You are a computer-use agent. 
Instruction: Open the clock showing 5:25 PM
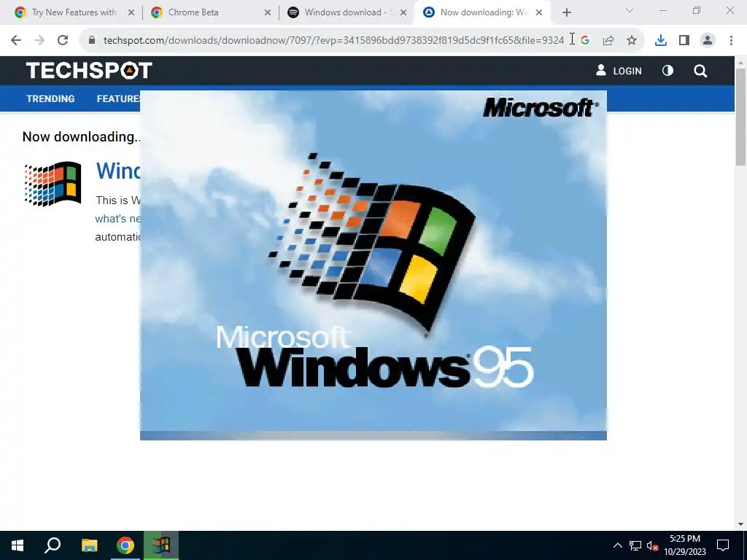(x=684, y=545)
